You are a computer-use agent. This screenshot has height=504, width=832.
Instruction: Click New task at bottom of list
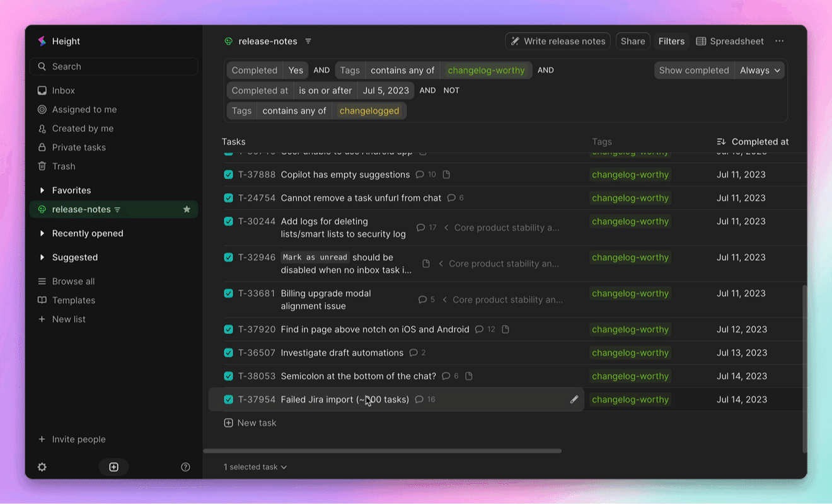click(x=250, y=423)
